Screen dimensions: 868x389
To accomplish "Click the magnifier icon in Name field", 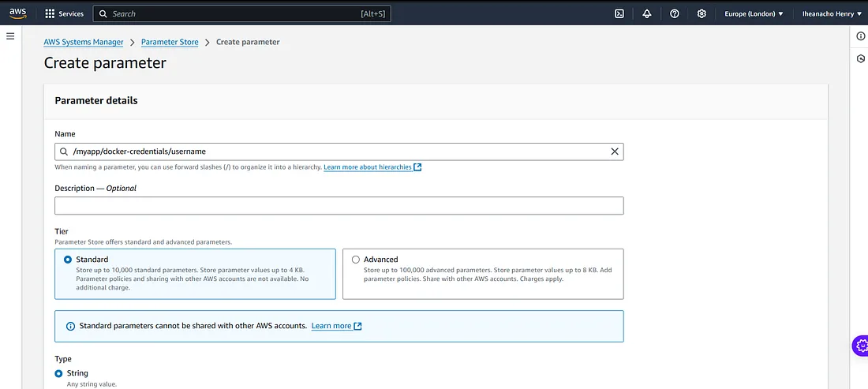I will coord(64,151).
